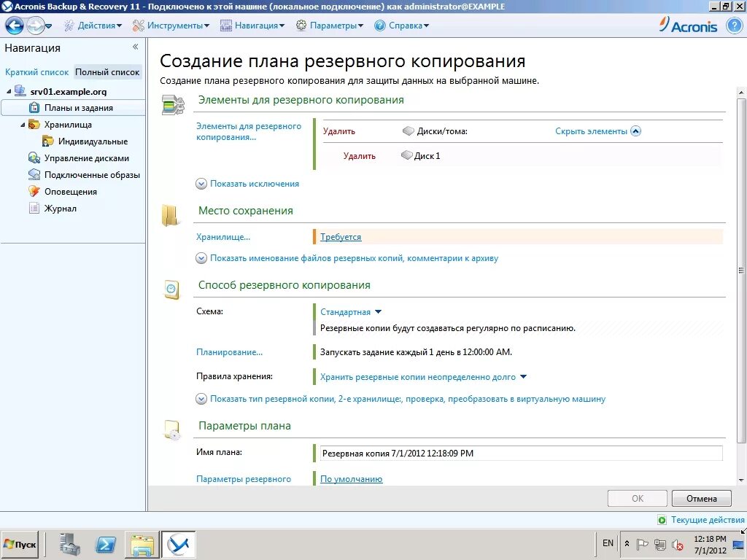Screen dimensions: 747x560
Task: Click the Управление дисками icon
Action: (x=34, y=157)
